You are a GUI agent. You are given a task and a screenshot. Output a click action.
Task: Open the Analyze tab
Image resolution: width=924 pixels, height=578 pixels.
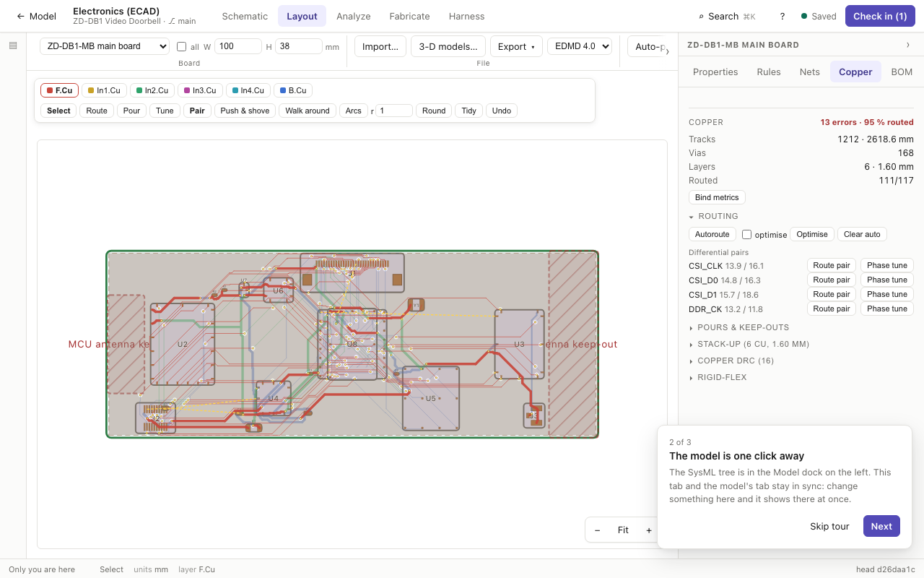[354, 16]
